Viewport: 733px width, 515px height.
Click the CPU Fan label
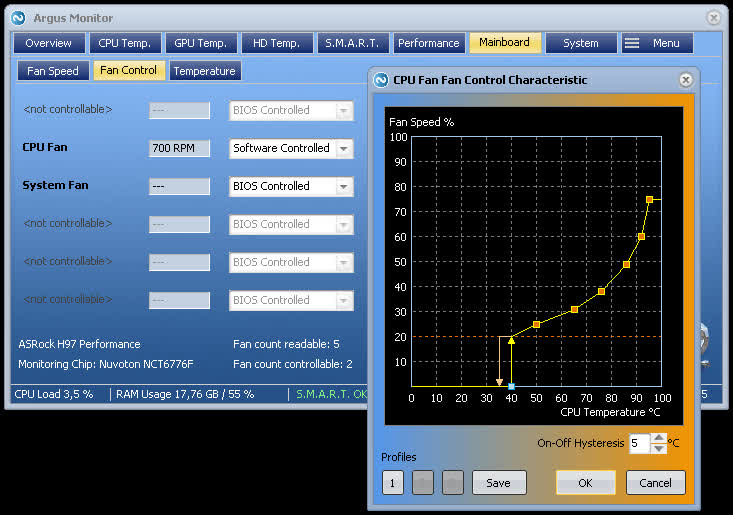click(x=45, y=147)
